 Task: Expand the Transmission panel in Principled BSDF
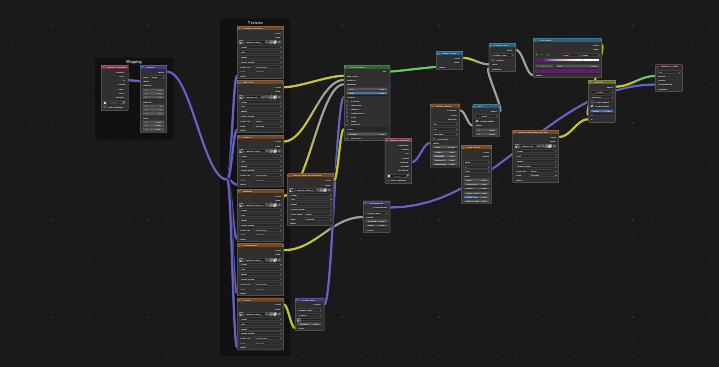click(347, 113)
